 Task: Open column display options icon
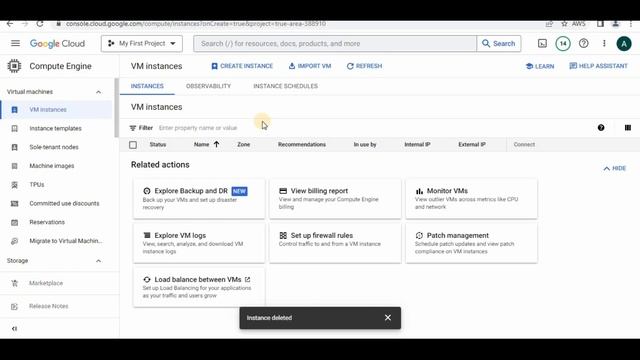(x=628, y=128)
